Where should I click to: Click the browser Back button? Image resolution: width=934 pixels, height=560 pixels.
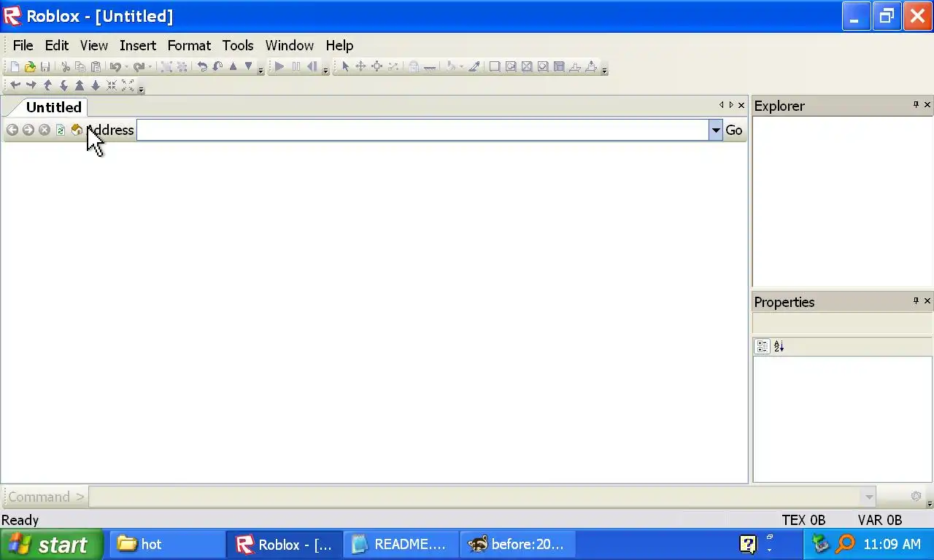[12, 130]
